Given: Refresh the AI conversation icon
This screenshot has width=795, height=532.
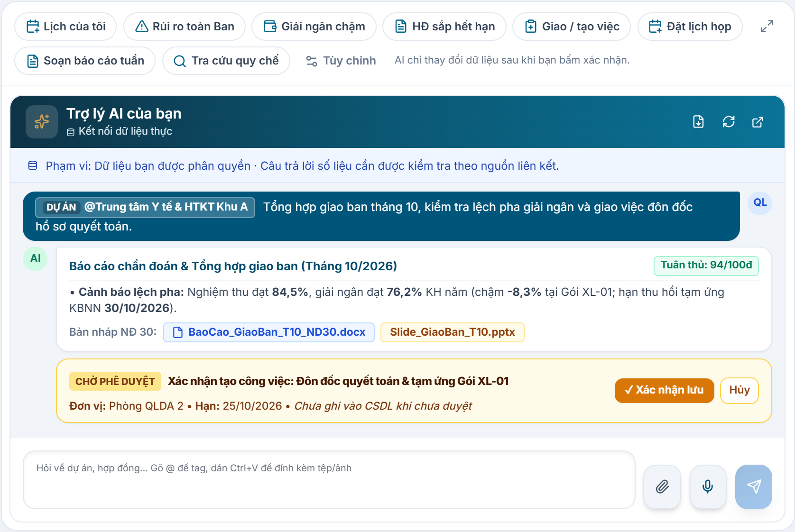Looking at the screenshot, I should 729,122.
